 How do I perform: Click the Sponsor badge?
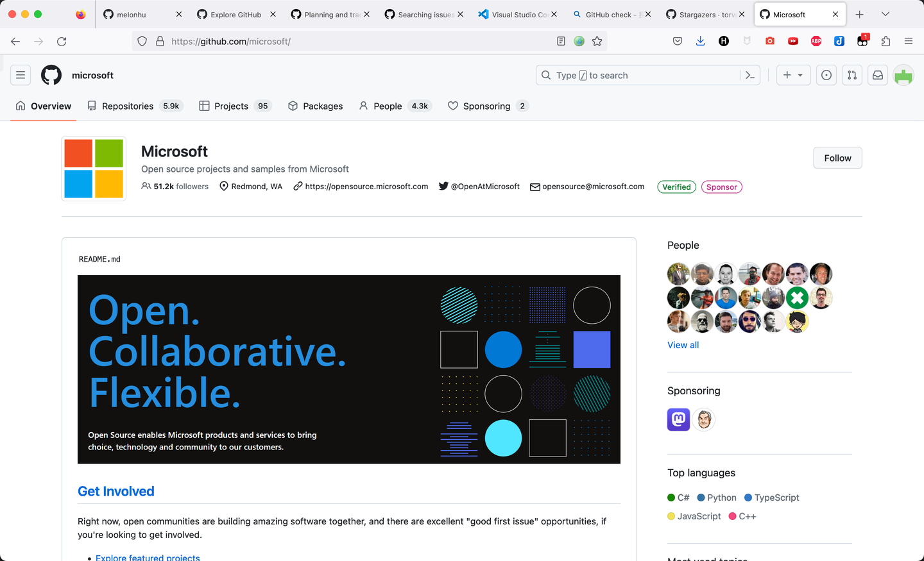tap(721, 187)
